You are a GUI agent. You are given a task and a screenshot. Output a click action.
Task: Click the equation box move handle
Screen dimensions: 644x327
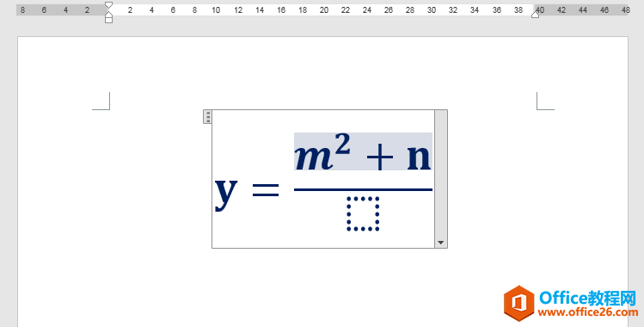tap(208, 117)
